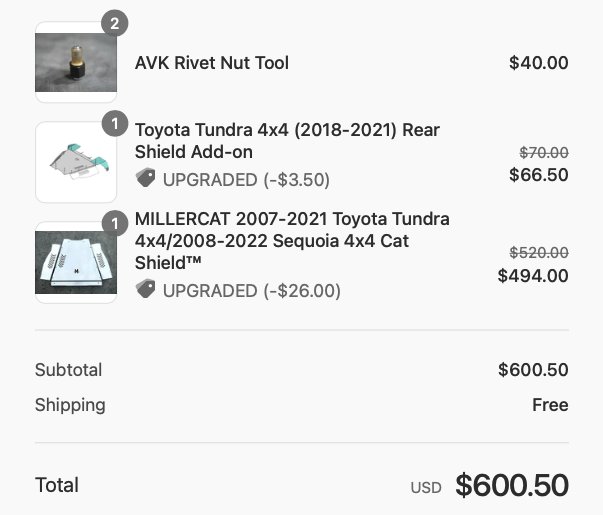Click the UPGRADED (-$26.00) discount label

252,290
